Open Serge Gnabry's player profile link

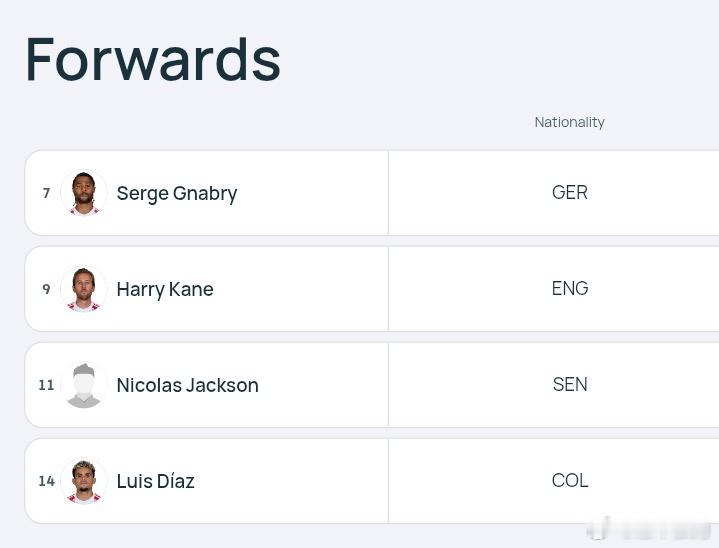coord(177,194)
